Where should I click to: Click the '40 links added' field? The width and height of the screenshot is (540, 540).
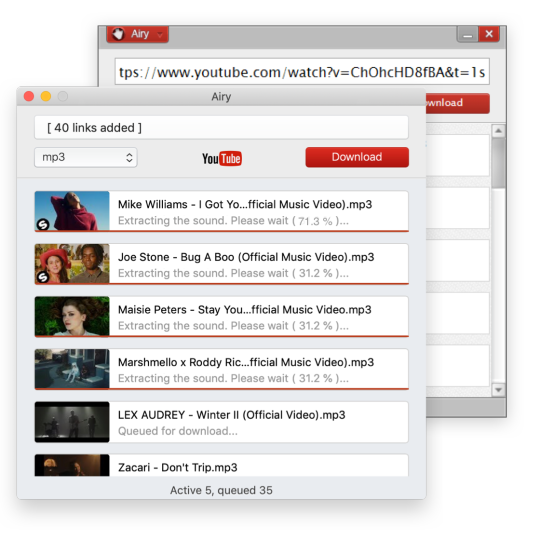221,127
